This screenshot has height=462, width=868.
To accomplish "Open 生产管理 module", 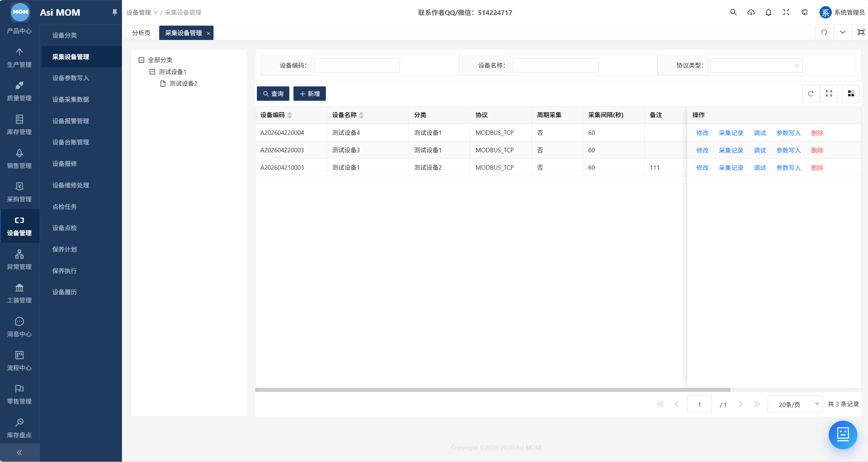I will coord(19,58).
